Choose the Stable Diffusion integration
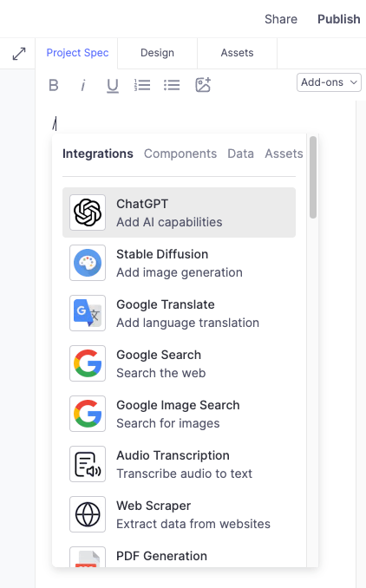Viewport: 366px width, 588px height. 179,263
